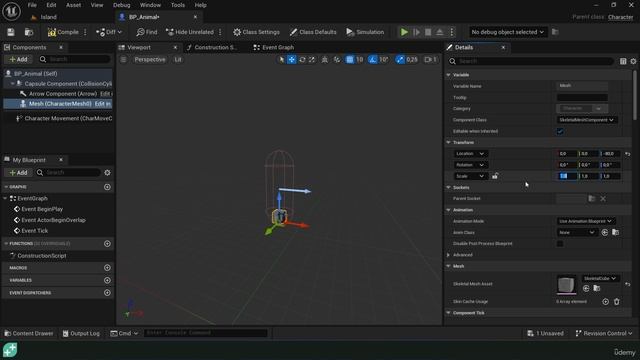Viewport: 640px width, 360px height.
Task: Delete Skin Cache Usage elements trash icon
Action: (x=617, y=302)
